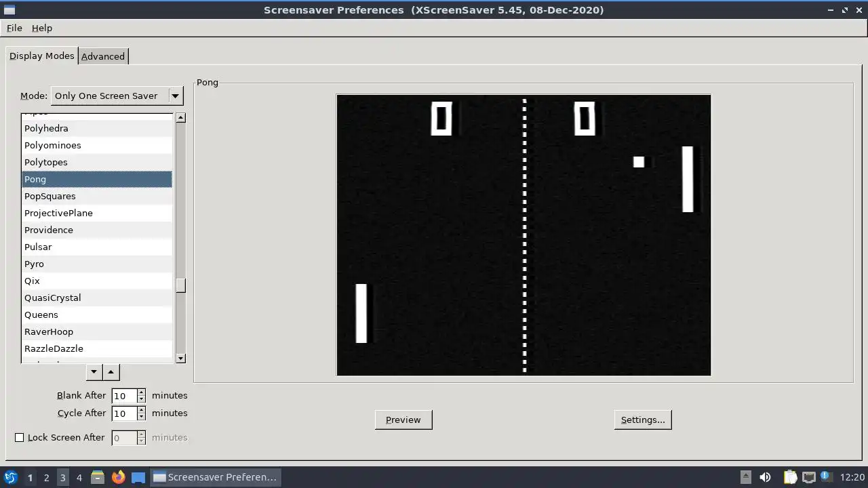868x488 pixels.
Task: Select Qix in the screensaver list
Action: point(97,281)
